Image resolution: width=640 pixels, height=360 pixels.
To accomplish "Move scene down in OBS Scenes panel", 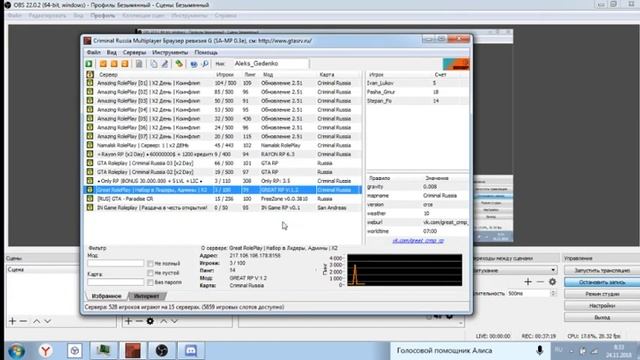I will tap(47, 321).
